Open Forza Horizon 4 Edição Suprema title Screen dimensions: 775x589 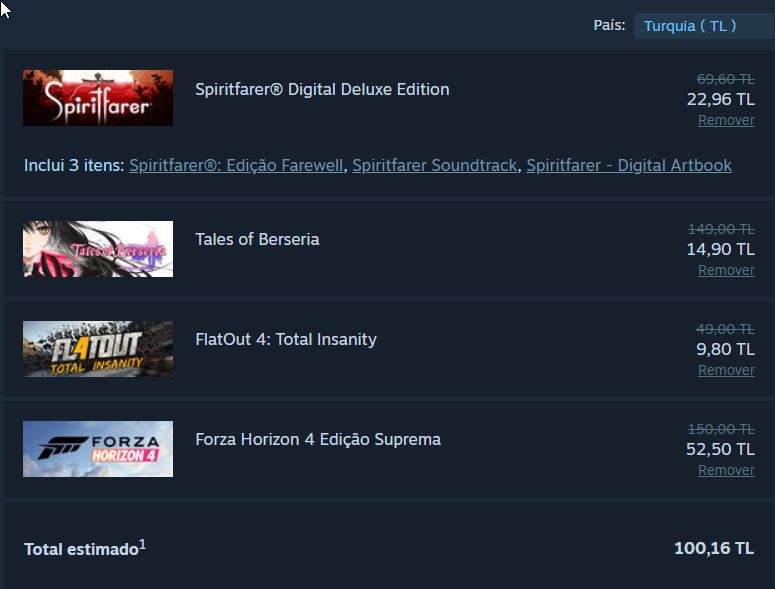tap(318, 439)
